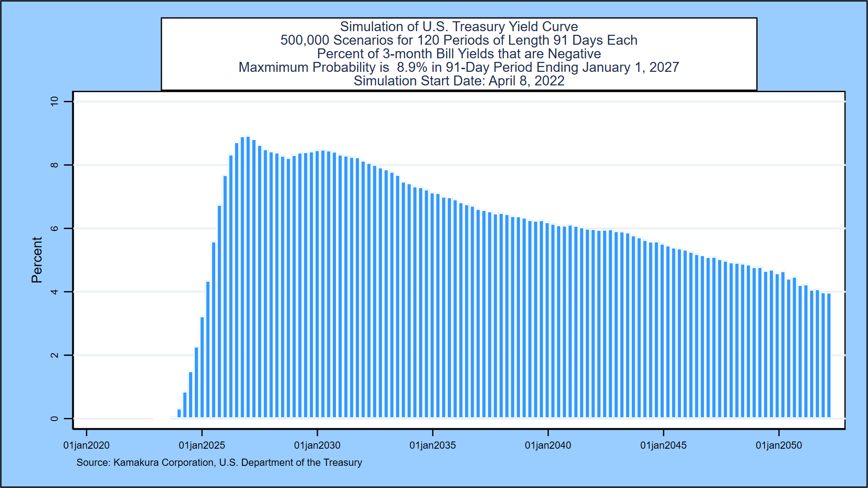Click the 01jan2020 x-axis label
868x488 pixels.
pos(86,446)
